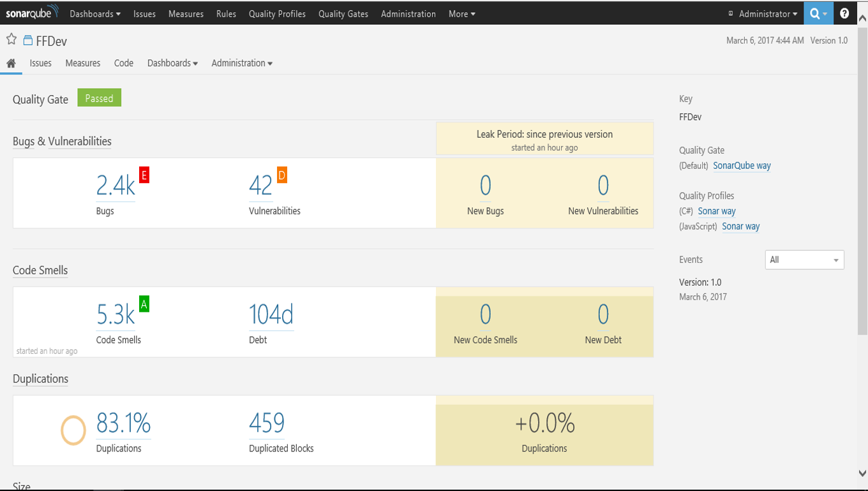Viewport: 868px width, 491px height.
Task: Open the 2.4k Bugs count
Action: coord(116,186)
